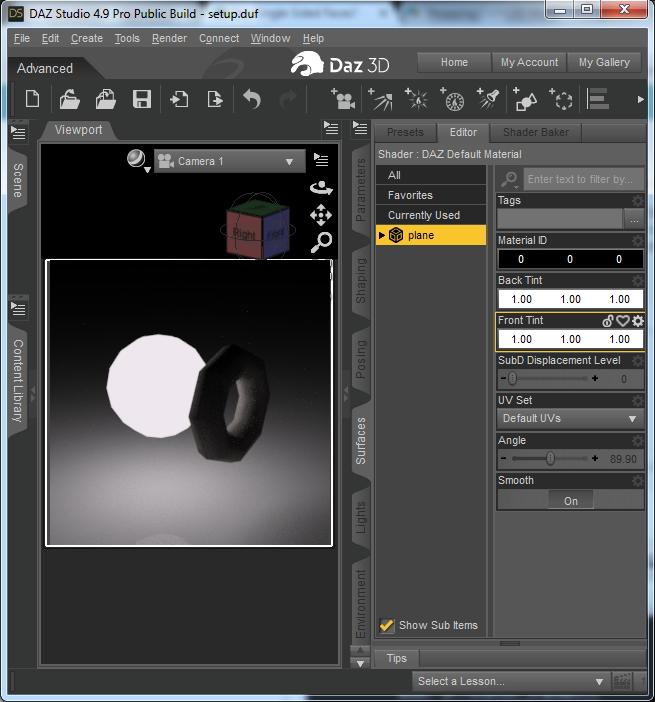Click the view cube in the viewport

[x=257, y=227]
